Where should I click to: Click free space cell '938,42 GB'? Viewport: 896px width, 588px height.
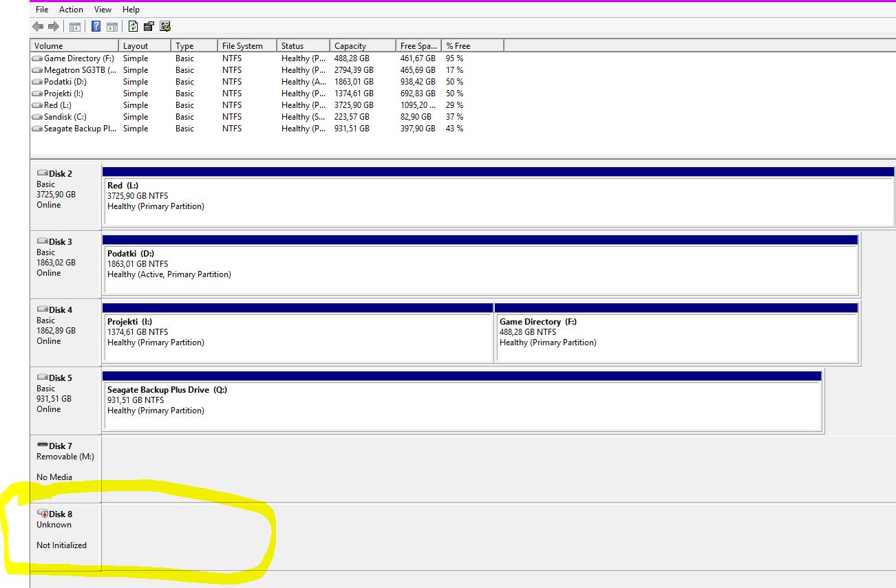pos(418,82)
